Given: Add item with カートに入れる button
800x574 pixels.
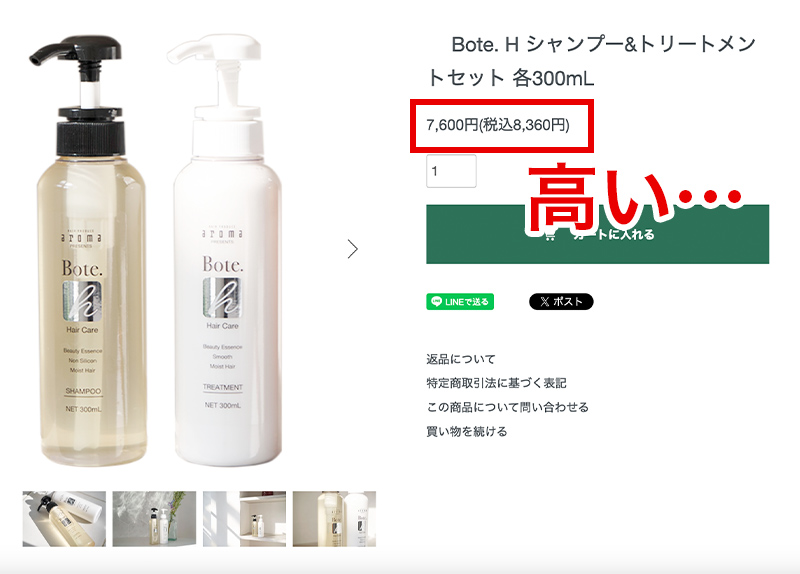Looking at the screenshot, I should 597,234.
